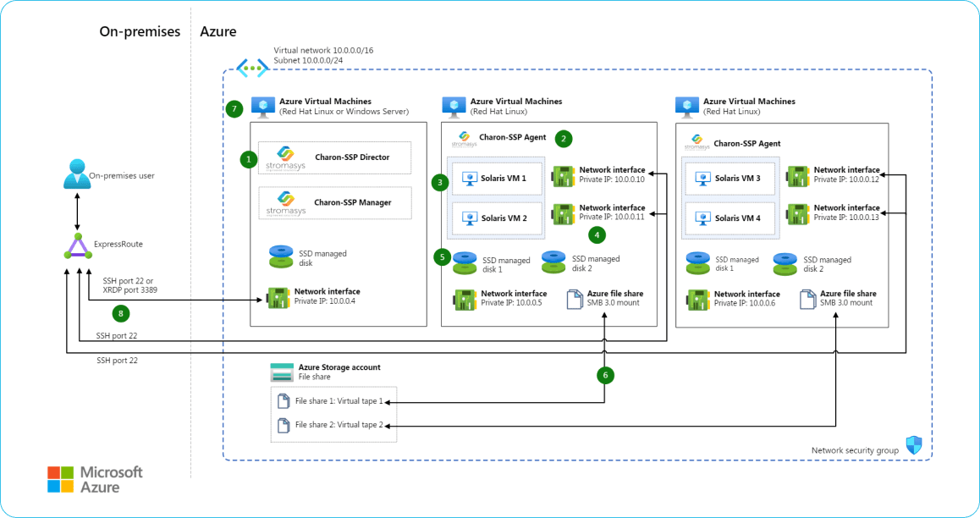The image size is (980, 518).
Task: Click the network interface icon for 10.0.0.13
Action: (x=798, y=212)
